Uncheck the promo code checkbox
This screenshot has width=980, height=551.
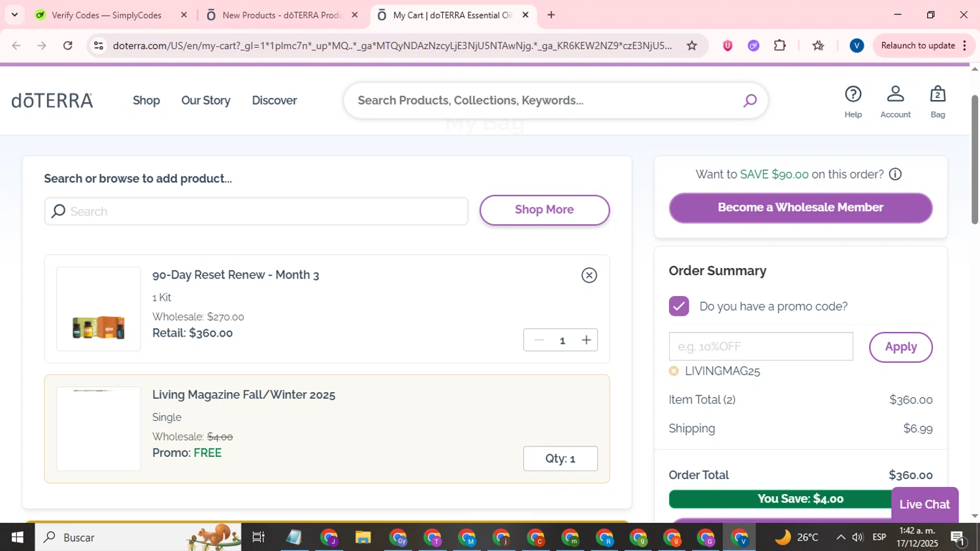(679, 306)
